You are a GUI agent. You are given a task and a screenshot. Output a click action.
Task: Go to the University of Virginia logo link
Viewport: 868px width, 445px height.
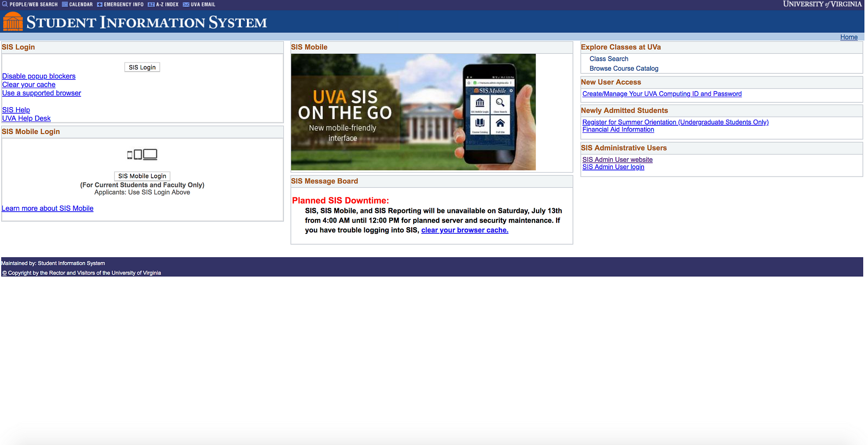(822, 4)
